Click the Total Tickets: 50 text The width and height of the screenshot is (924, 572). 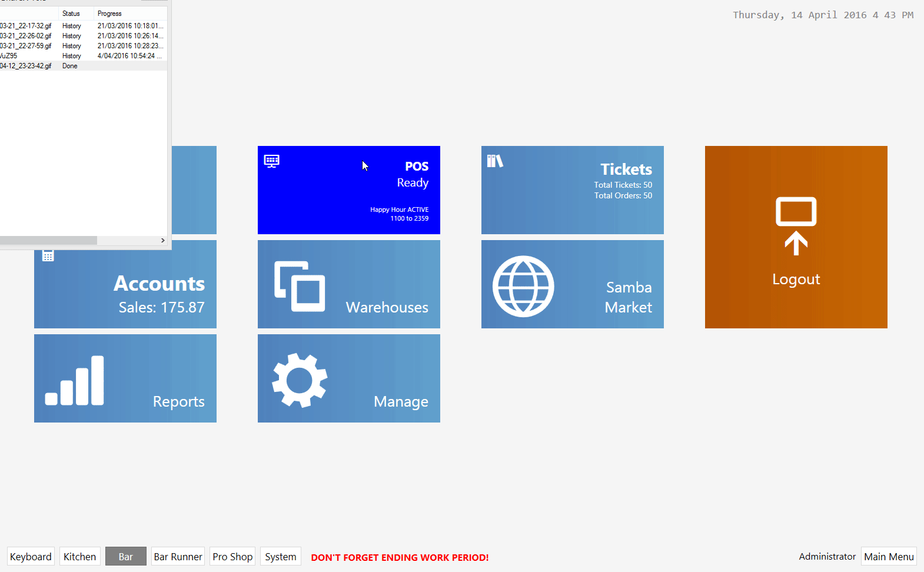click(623, 185)
